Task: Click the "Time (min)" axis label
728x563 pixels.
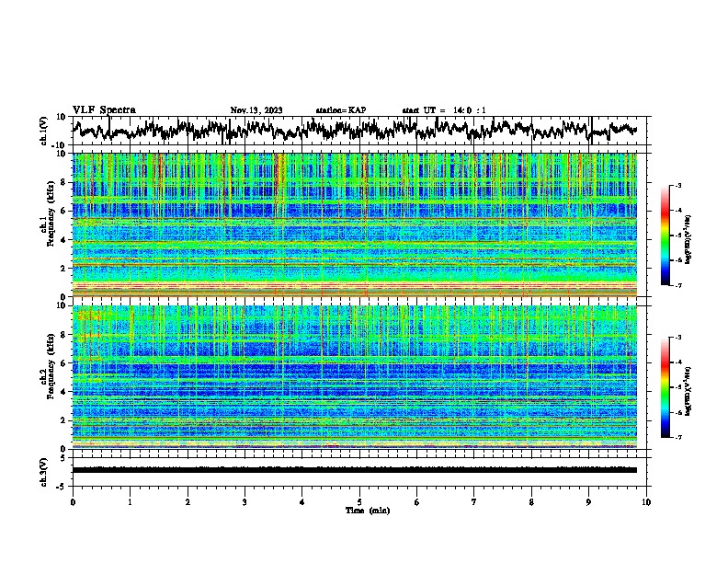Action: (368, 511)
